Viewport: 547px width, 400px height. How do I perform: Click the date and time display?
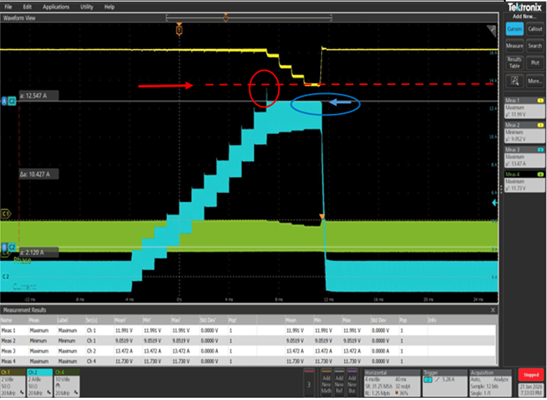(x=531, y=390)
